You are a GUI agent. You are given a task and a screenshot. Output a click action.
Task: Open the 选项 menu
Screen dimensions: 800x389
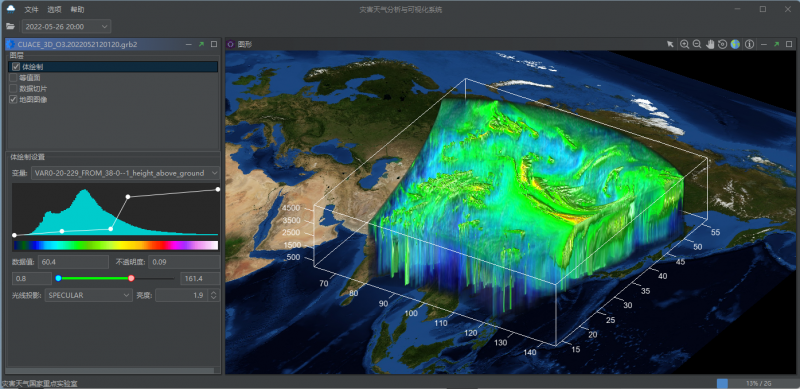click(54, 10)
